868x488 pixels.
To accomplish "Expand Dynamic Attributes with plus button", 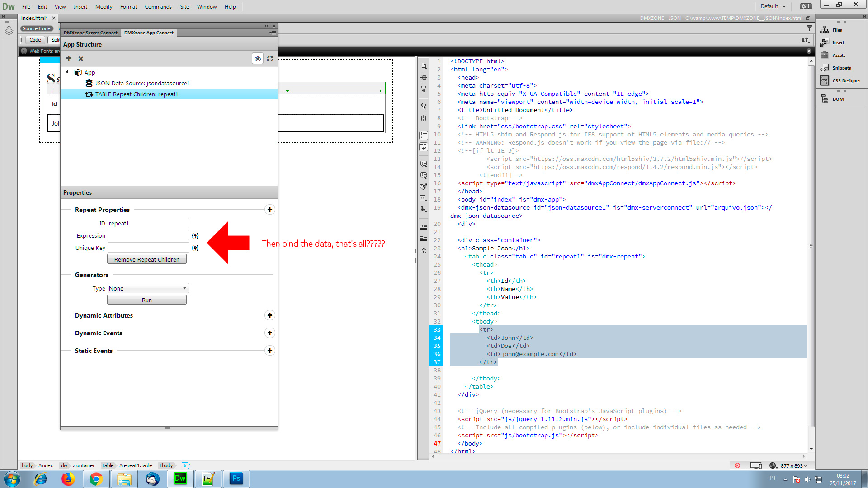I will [270, 315].
